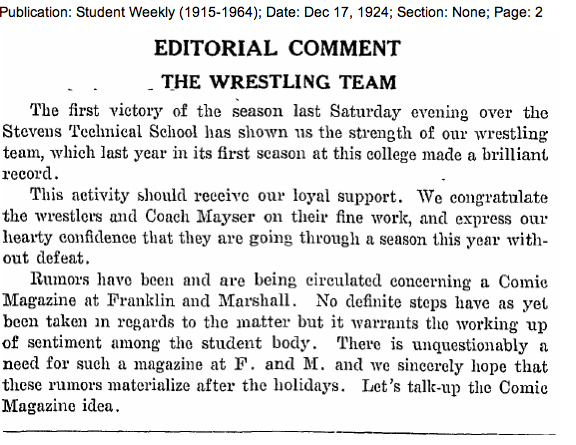Image resolution: width=576 pixels, height=445 pixels.
Task: Click 'F. and M.' abbreviation text
Action: click(280, 364)
